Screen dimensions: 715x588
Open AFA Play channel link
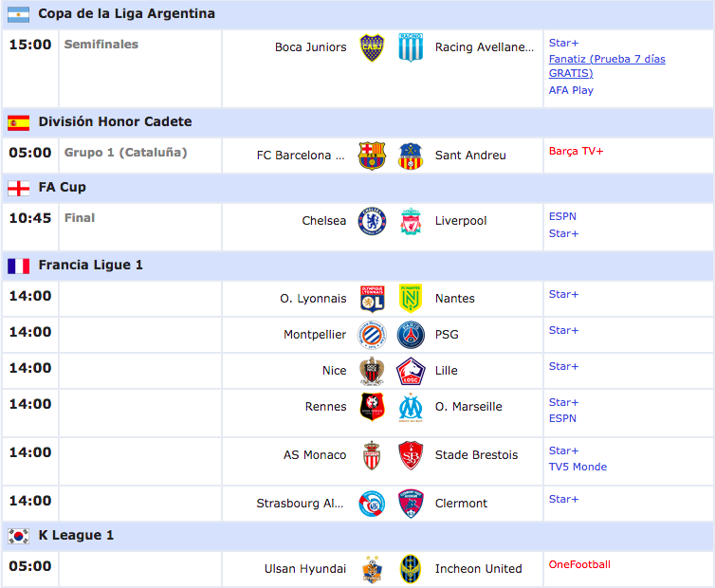pyautogui.click(x=571, y=90)
